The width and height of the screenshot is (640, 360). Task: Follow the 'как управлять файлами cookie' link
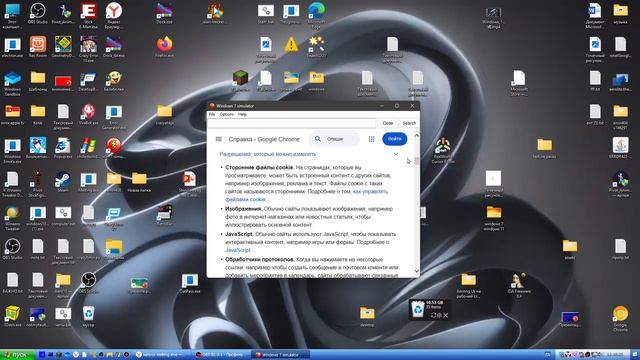[x=307, y=196]
